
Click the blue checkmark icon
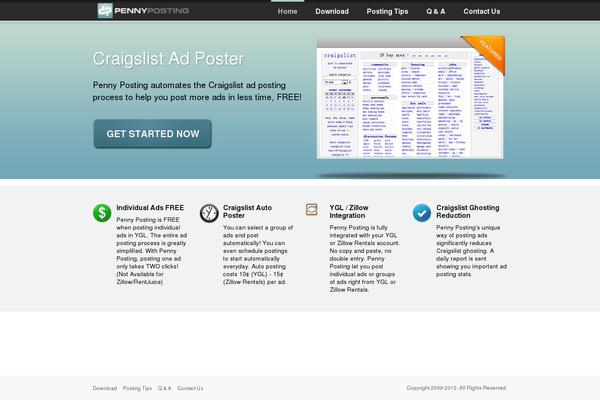point(422,213)
